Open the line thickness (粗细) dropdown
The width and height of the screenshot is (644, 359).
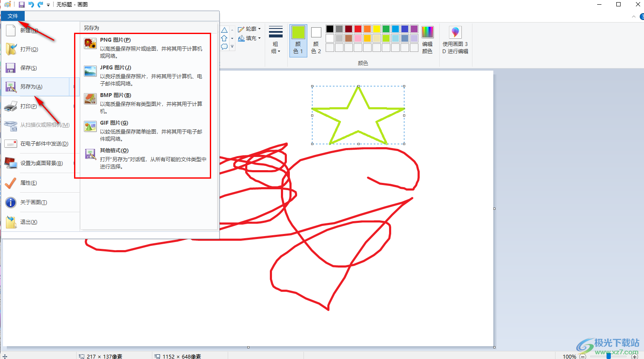pos(276,40)
